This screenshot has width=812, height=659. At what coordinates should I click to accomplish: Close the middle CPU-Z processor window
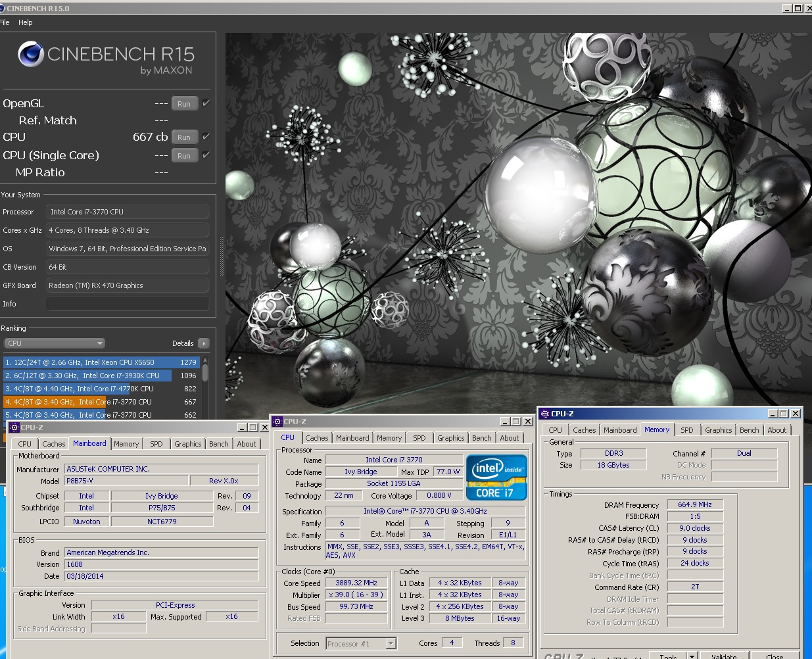pos(527,422)
